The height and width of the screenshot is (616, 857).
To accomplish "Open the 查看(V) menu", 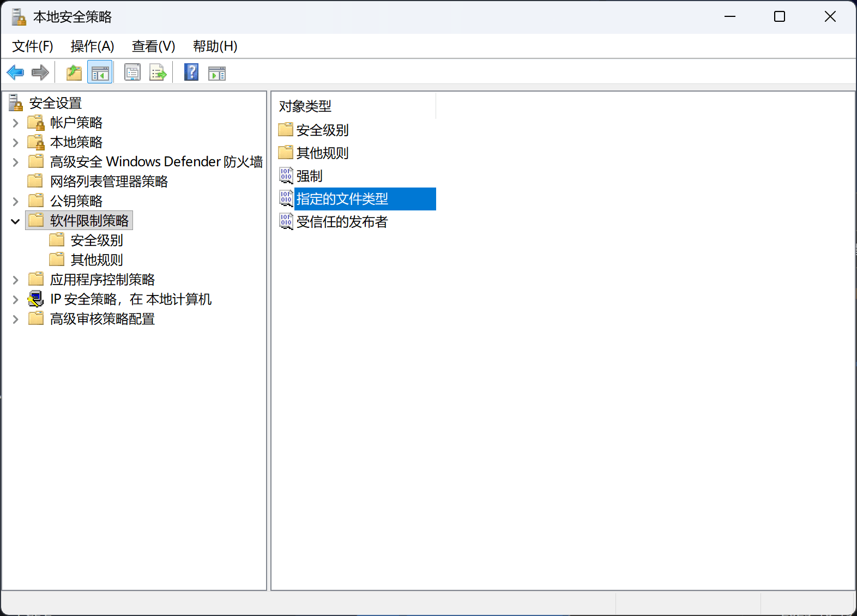I will pos(153,46).
